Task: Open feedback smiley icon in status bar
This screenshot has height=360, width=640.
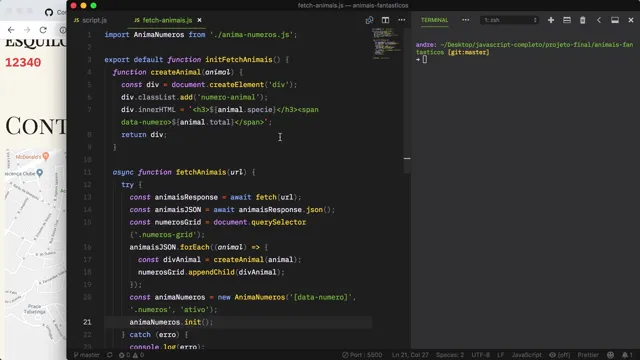Action: coord(610,355)
